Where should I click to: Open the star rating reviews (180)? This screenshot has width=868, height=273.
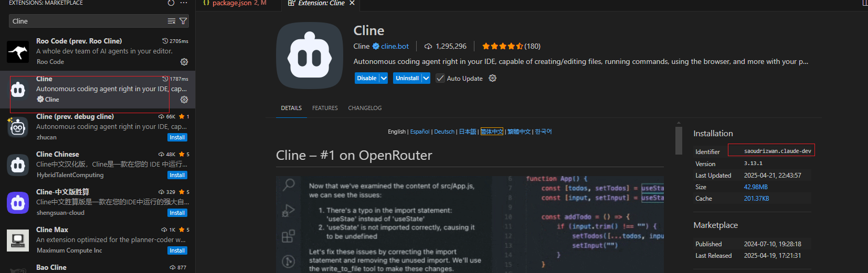tap(511, 46)
